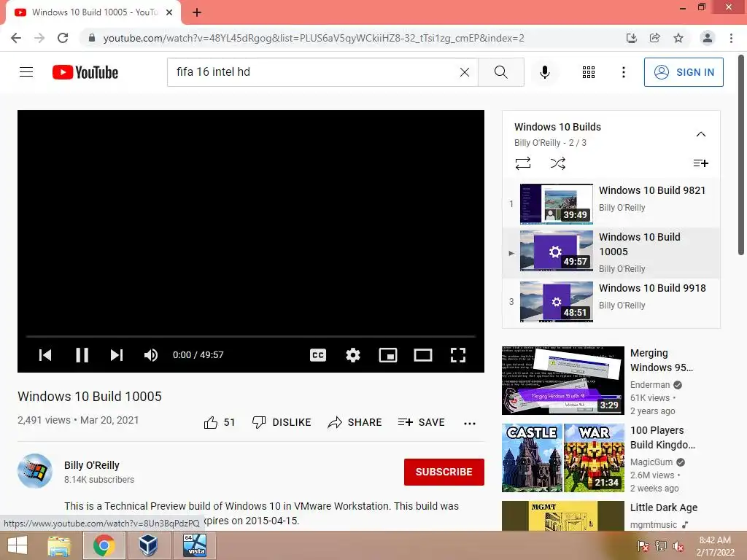Enable miniplayer mode
The height and width of the screenshot is (560, 747).
coord(388,355)
